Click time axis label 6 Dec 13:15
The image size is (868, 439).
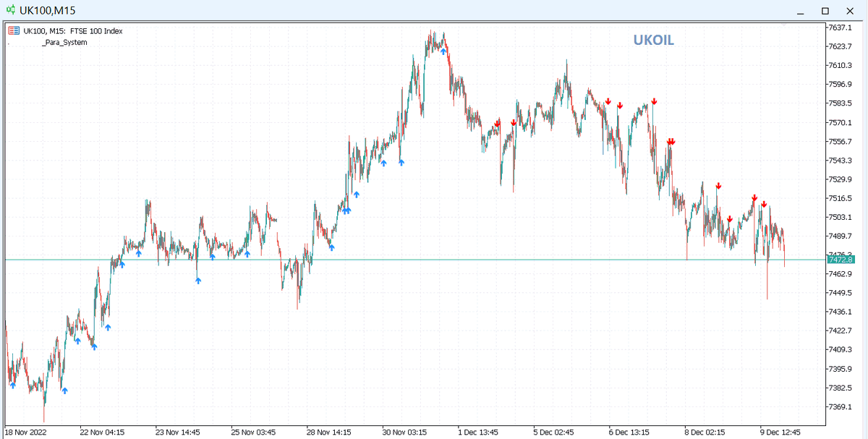tap(630, 432)
